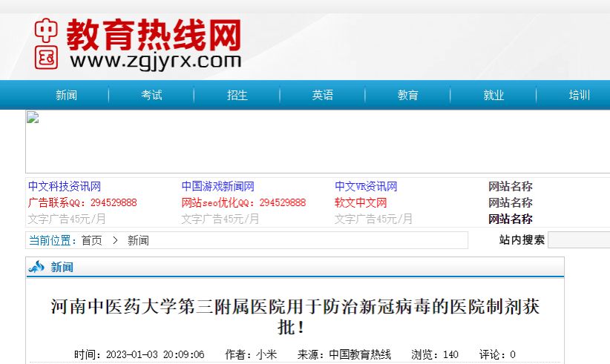Select 就业 in the navigation bar
The width and height of the screenshot is (610, 364).
(493, 95)
